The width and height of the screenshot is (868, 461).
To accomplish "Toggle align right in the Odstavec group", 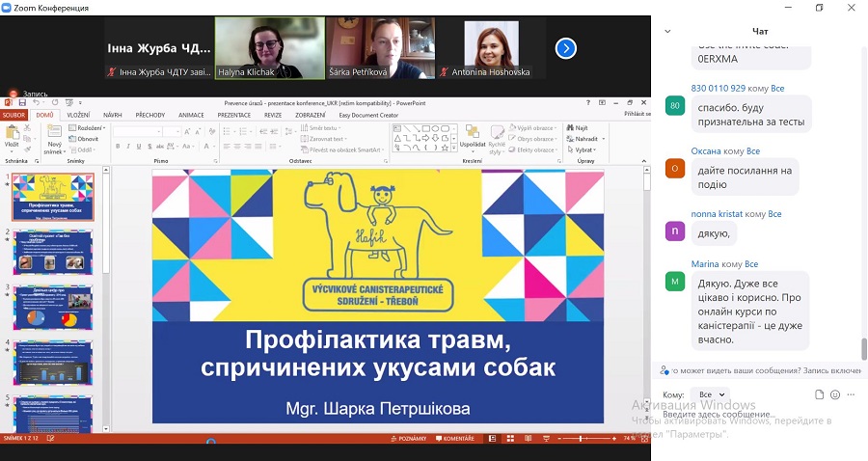I will click(x=248, y=147).
